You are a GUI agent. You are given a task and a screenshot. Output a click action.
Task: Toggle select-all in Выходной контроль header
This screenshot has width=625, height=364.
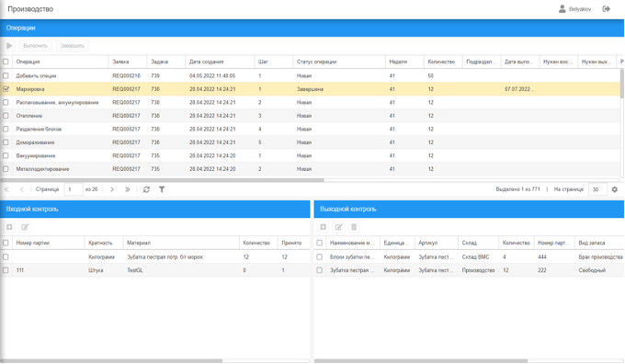pyautogui.click(x=319, y=243)
